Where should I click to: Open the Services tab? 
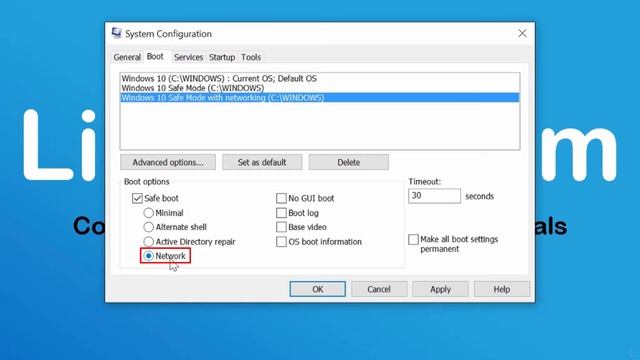click(x=188, y=57)
